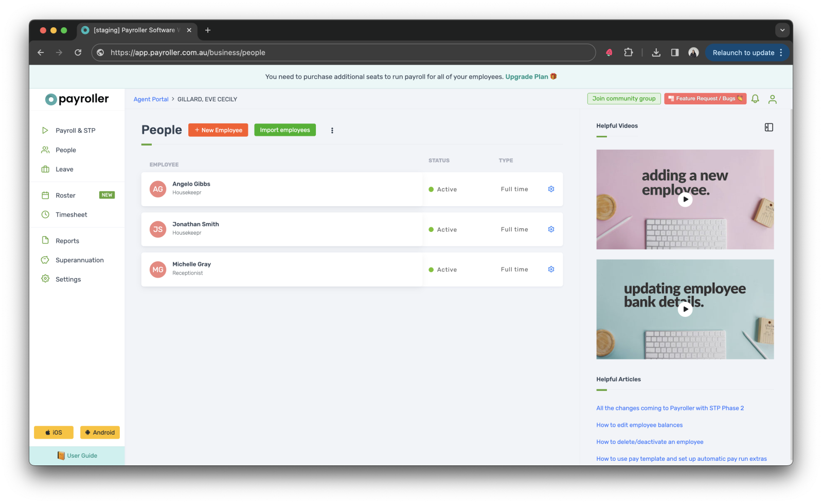The height and width of the screenshot is (504, 822).
Task: Open Timesheet in the sidebar
Action: 71,214
